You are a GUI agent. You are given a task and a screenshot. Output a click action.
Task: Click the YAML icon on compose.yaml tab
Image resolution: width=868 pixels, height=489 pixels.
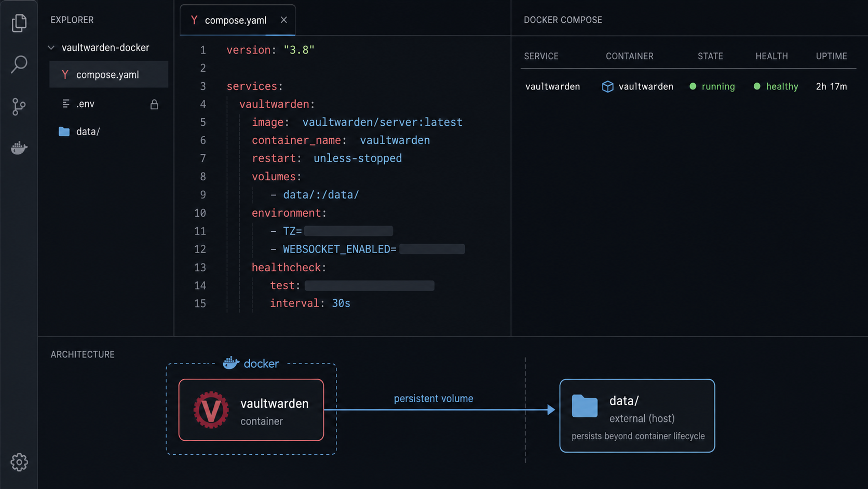[x=194, y=20]
